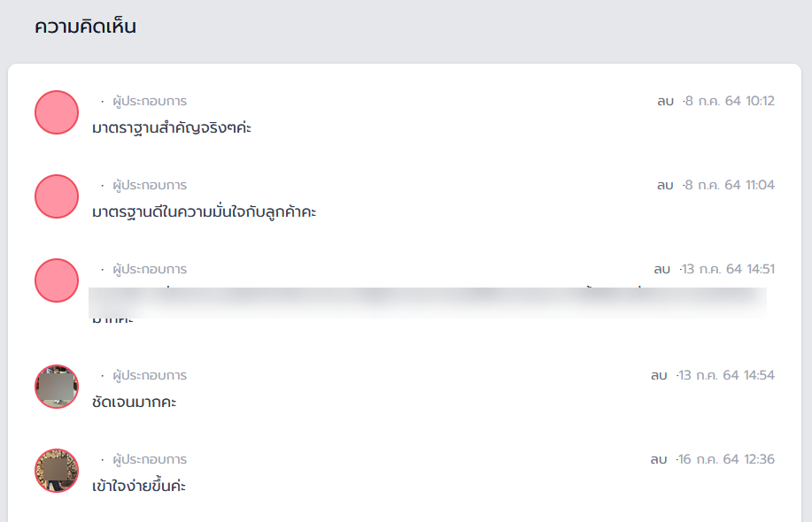Remove the 14:51 comment using ลบ
This screenshot has width=812, height=522.
661,269
